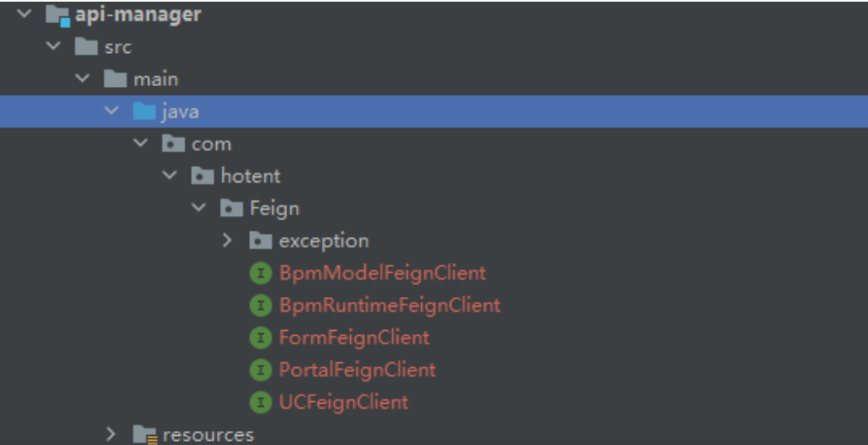Open the PortalFeignClient file
The image size is (868, 445).
coord(357,370)
